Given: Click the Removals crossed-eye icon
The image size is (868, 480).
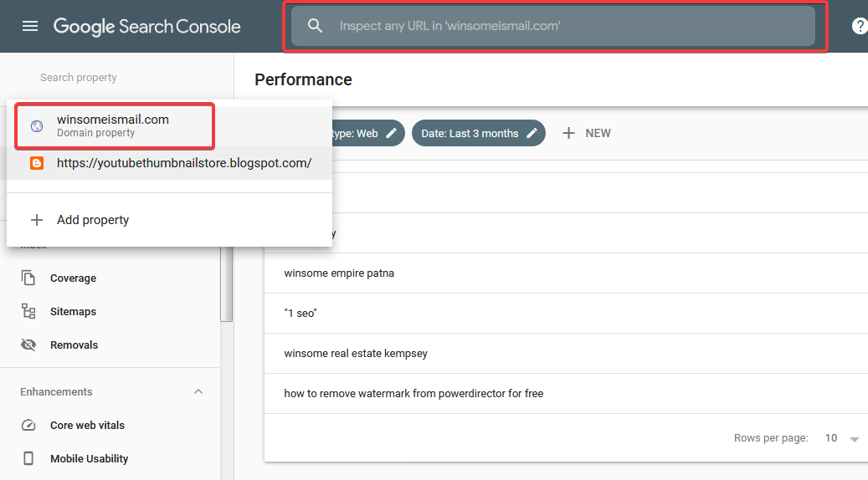Looking at the screenshot, I should click(29, 345).
